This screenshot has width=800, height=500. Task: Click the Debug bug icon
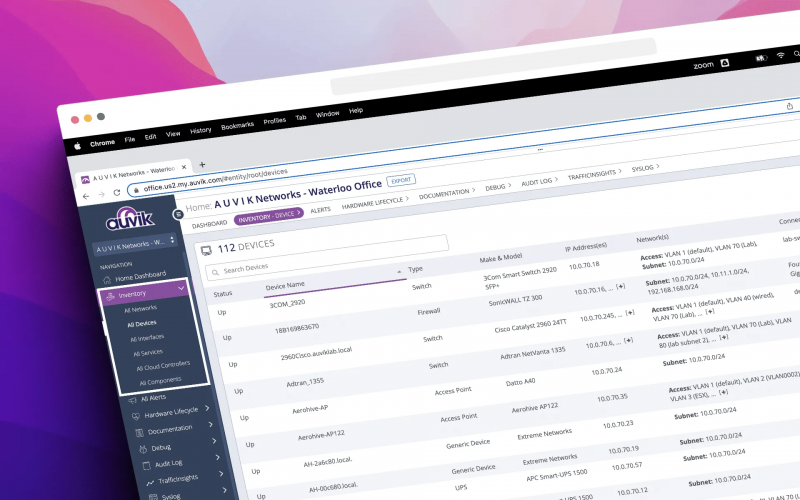tap(143, 449)
